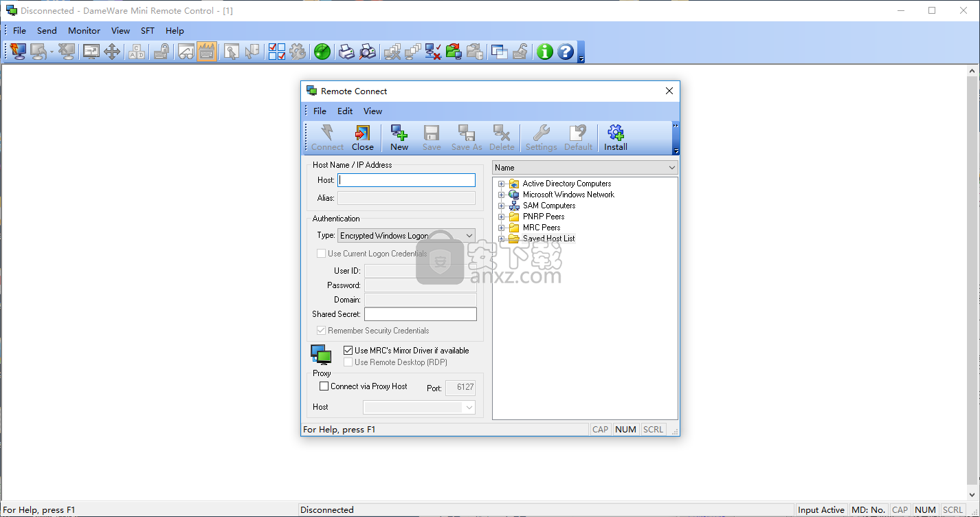Select Saved Host List tree item
This screenshot has height=517, width=980.
[x=548, y=239]
